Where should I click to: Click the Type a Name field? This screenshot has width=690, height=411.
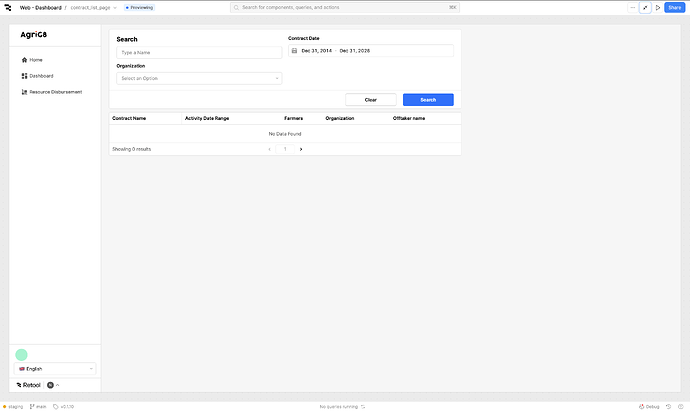(199, 52)
